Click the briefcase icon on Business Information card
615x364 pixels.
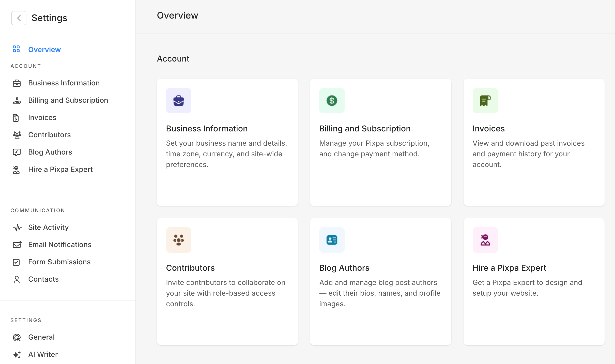tap(178, 101)
